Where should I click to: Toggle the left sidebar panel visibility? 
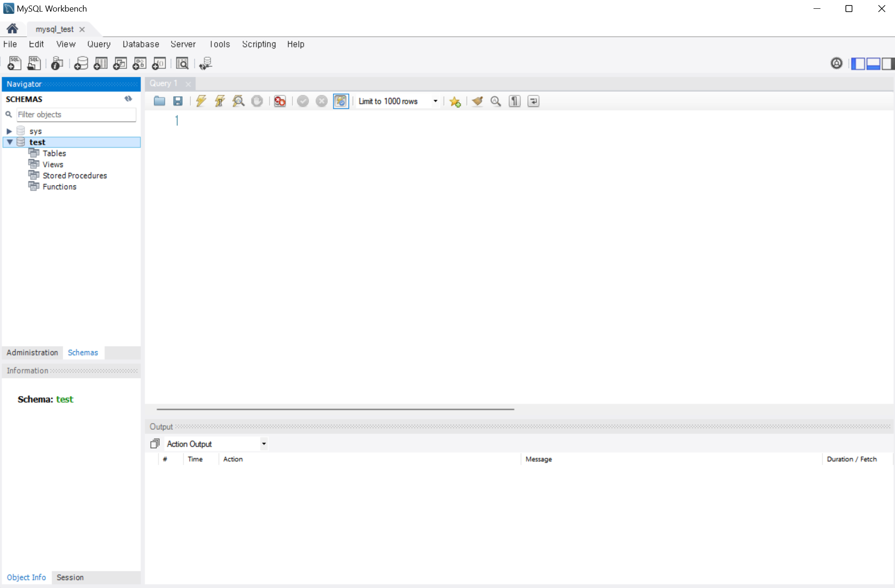858,63
